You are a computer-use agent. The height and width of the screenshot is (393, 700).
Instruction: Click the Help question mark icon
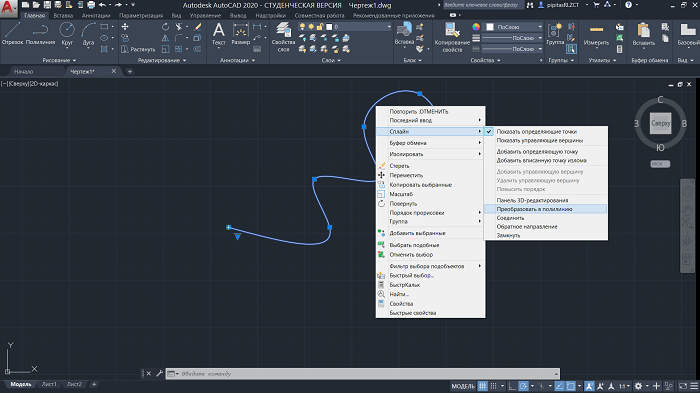[628, 5]
